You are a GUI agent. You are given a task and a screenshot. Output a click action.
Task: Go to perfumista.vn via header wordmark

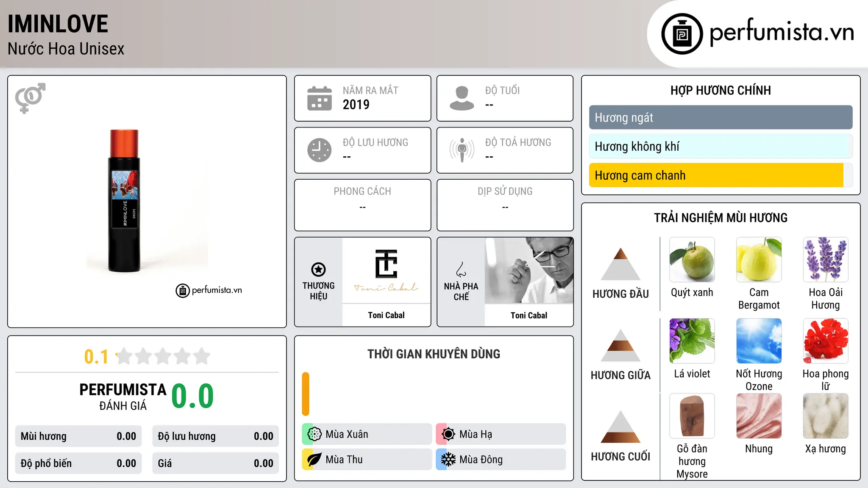[x=782, y=32]
